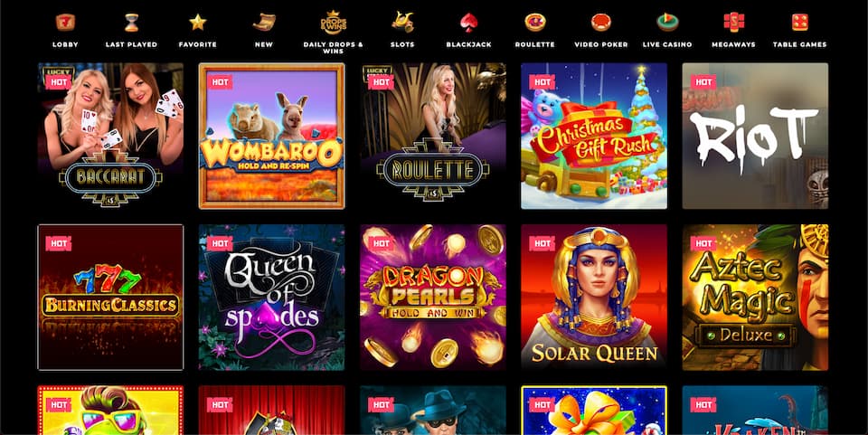Launch the Christmas Gift Rush slot
868x435 pixels.
pyautogui.click(x=594, y=136)
